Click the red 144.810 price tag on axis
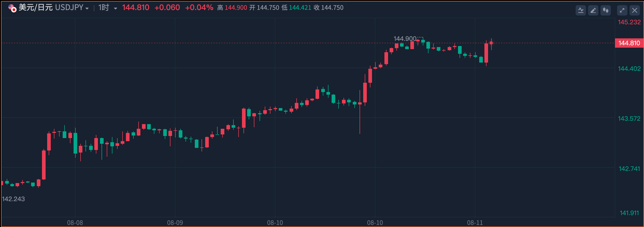This screenshot has height=227, width=644. (629, 43)
